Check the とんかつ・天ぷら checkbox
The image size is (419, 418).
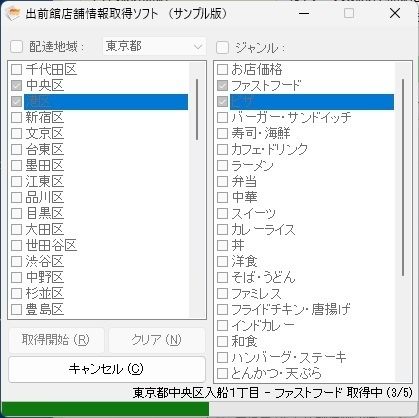coord(222,373)
